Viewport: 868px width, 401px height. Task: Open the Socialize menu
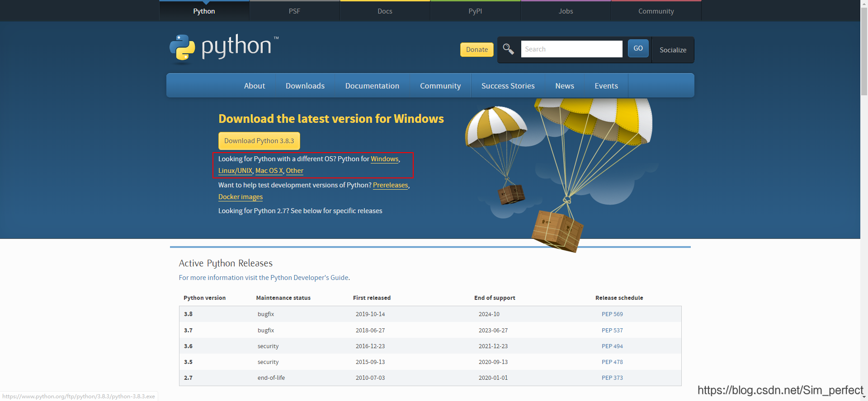pos(673,50)
